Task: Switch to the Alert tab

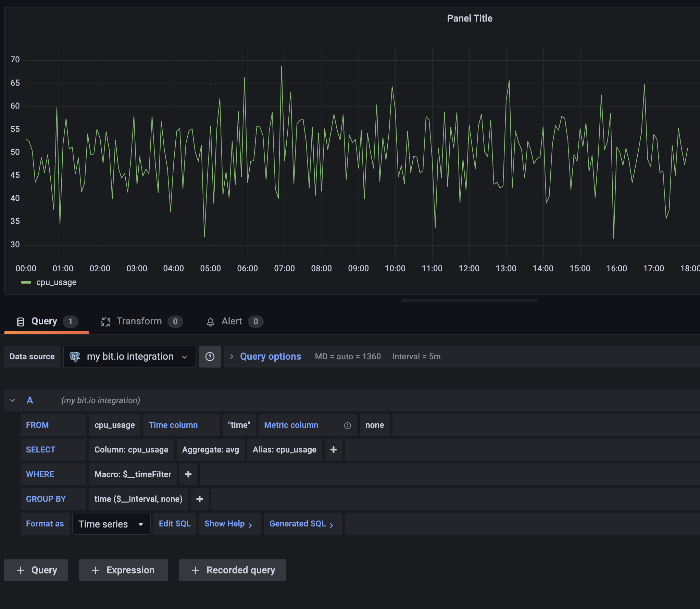Action: click(232, 321)
